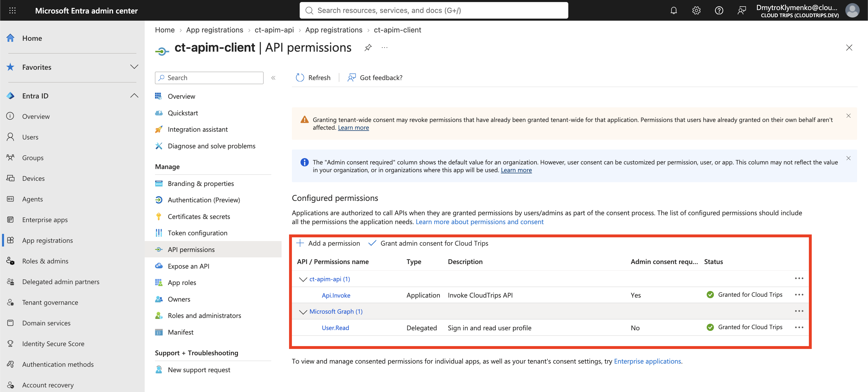
Task: Open the User.Read permission link
Action: click(335, 328)
